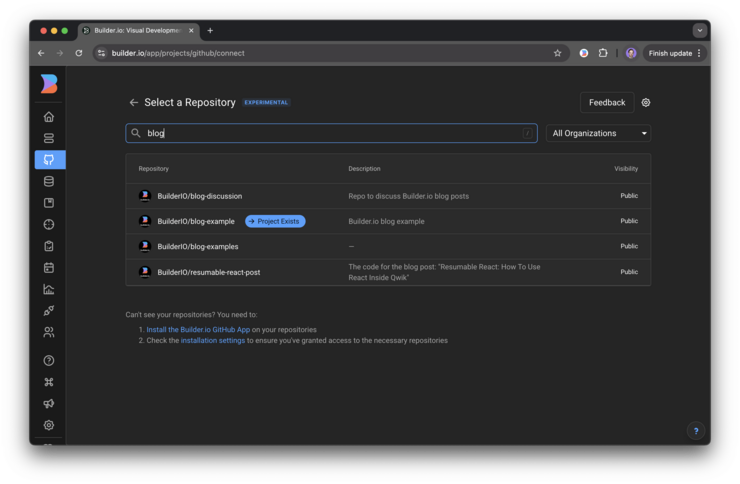Click the Visibility column header
Viewport: 740px width, 484px height.
coord(626,169)
